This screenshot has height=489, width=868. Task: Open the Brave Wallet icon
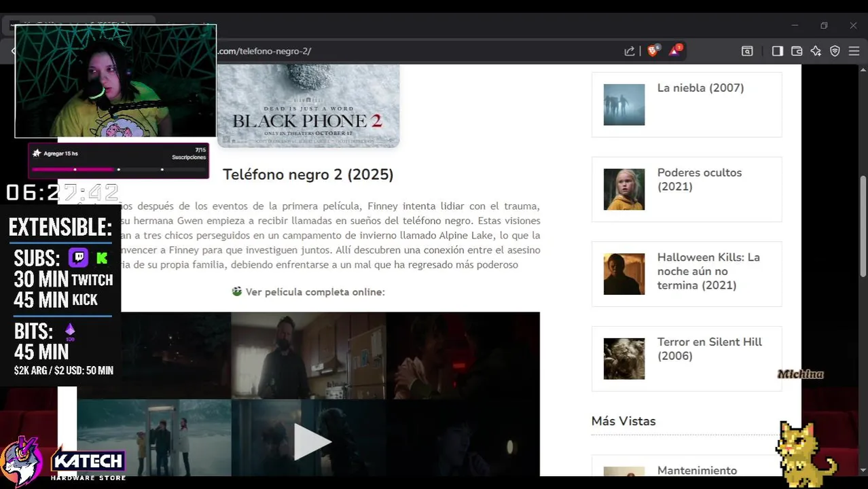click(x=797, y=51)
